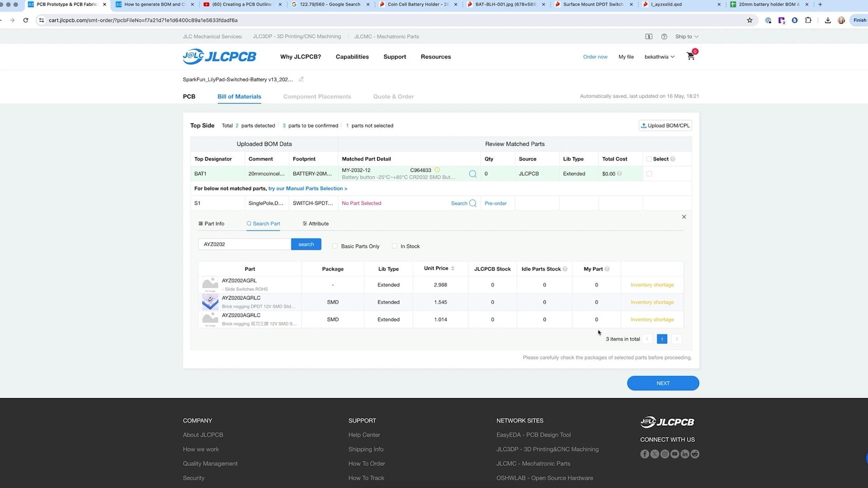868x488 pixels.
Task: Enable Basic Parts Only checkbox
Action: click(x=335, y=246)
